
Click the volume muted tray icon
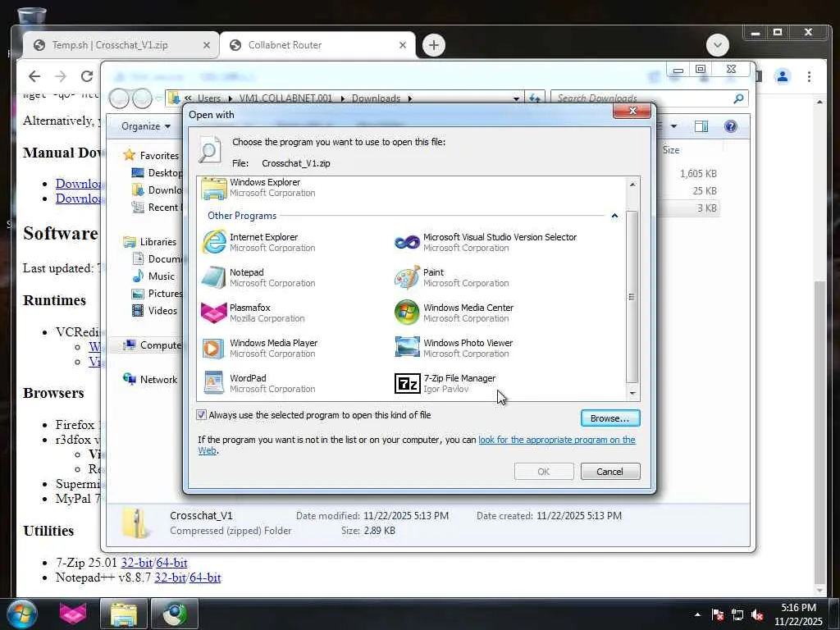[757, 615]
